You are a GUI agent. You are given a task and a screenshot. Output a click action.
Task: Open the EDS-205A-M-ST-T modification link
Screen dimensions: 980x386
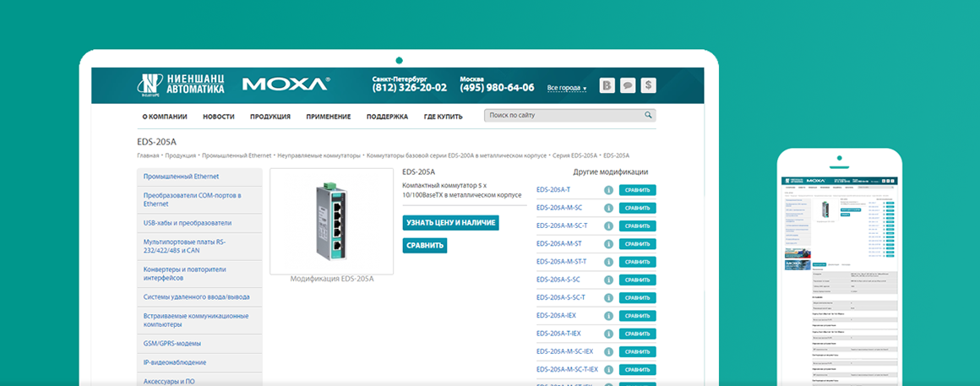click(561, 261)
